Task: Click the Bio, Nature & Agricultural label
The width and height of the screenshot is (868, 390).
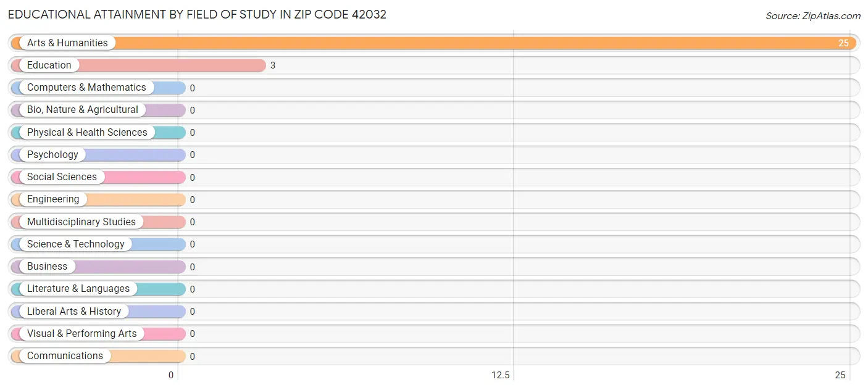Action: 83,109
